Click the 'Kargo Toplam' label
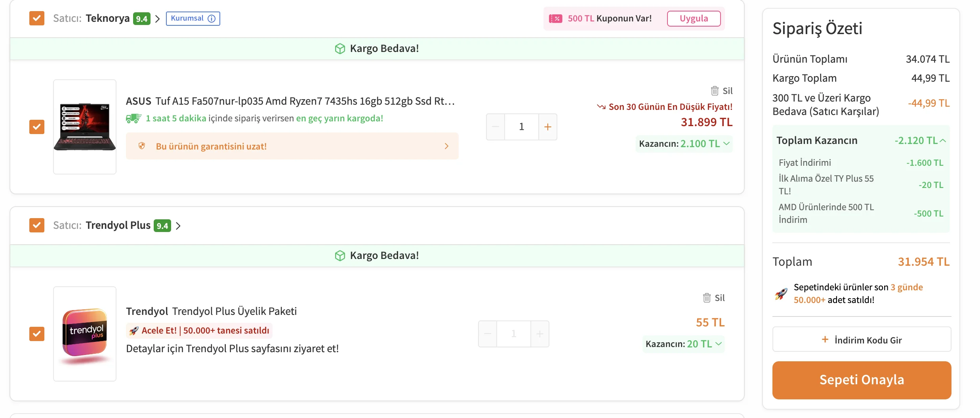 (805, 78)
